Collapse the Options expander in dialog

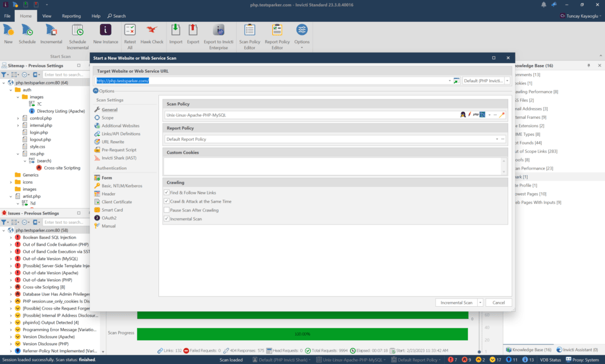pyautogui.click(x=96, y=91)
